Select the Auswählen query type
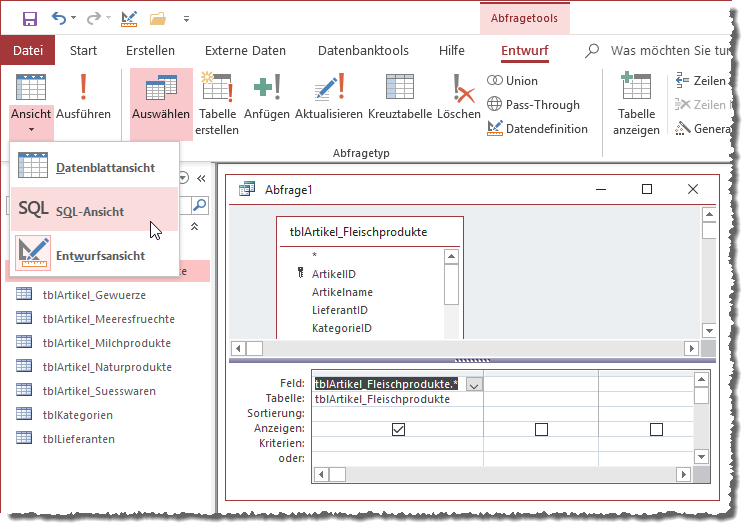This screenshot has width=750, height=530. coord(161,103)
